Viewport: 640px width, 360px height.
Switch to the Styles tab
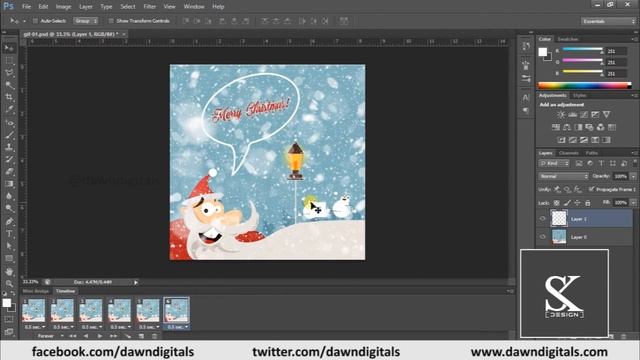(x=580, y=96)
